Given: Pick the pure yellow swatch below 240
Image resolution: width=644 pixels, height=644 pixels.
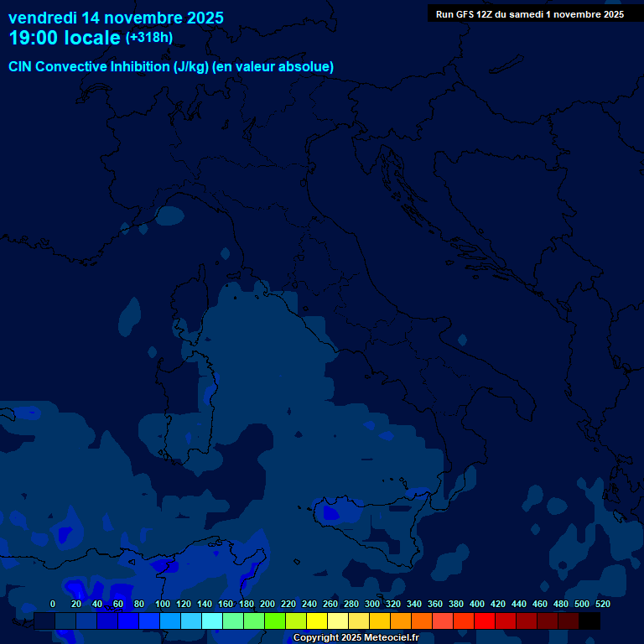Looking at the screenshot, I should pos(317,621).
